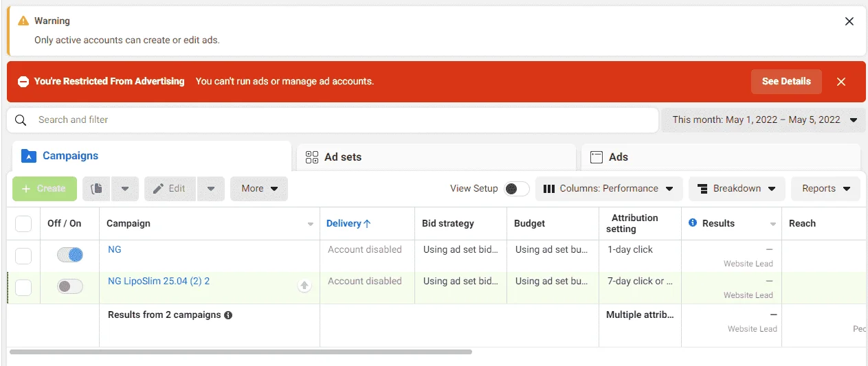The width and height of the screenshot is (868, 366).
Task: Open the NG campaign link
Action: (115, 250)
